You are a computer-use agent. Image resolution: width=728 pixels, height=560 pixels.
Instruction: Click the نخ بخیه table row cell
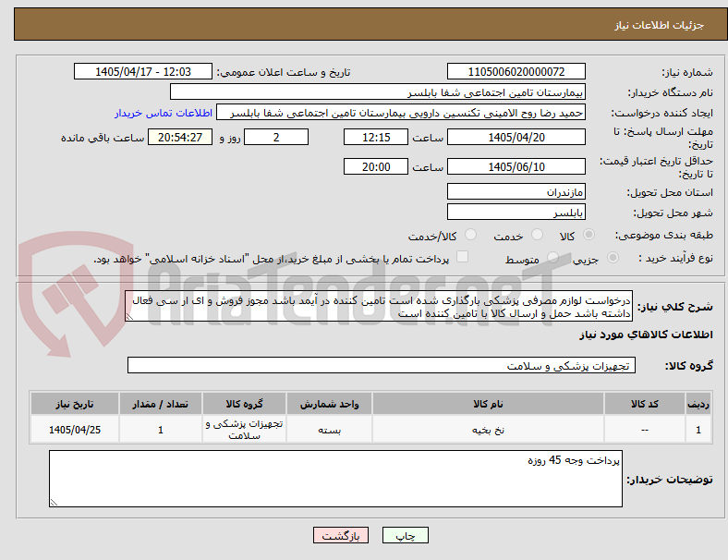[488, 430]
